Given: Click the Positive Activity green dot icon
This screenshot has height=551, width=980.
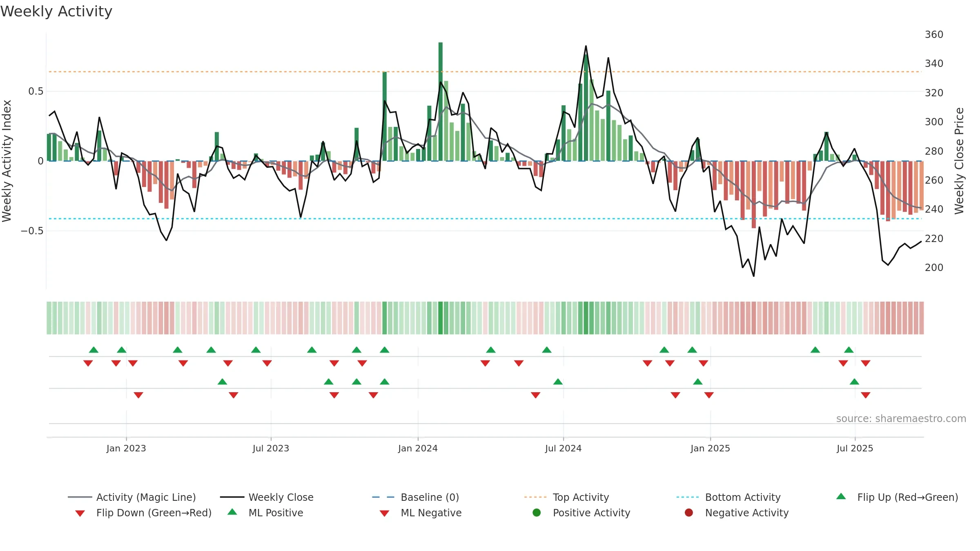Looking at the screenshot, I should [537, 513].
